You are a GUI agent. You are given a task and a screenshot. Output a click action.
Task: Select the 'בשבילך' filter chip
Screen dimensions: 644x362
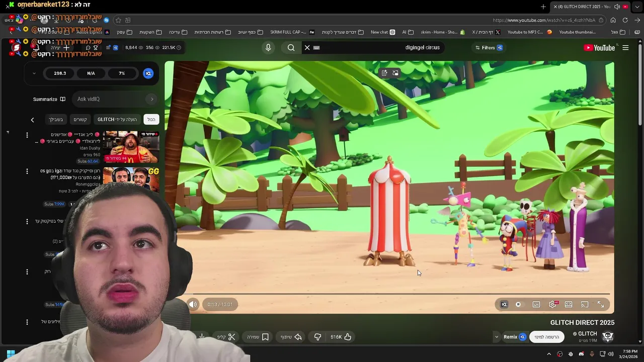point(56,119)
